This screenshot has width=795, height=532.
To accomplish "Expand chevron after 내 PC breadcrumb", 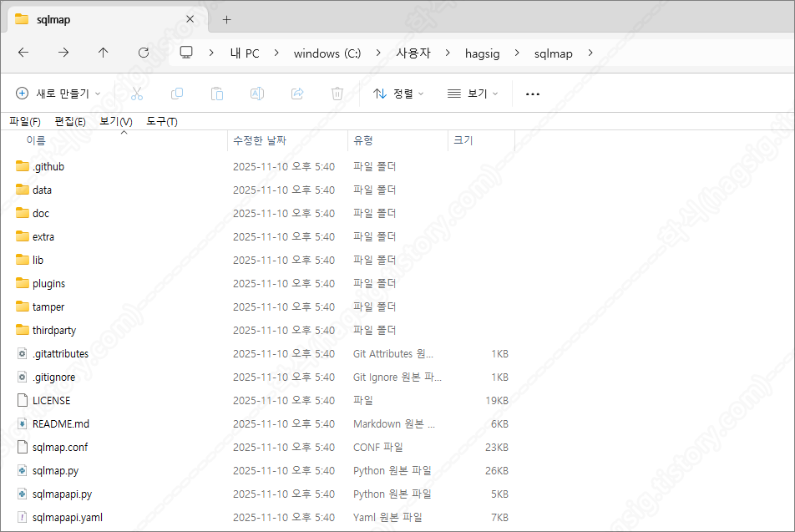I will click(x=276, y=53).
